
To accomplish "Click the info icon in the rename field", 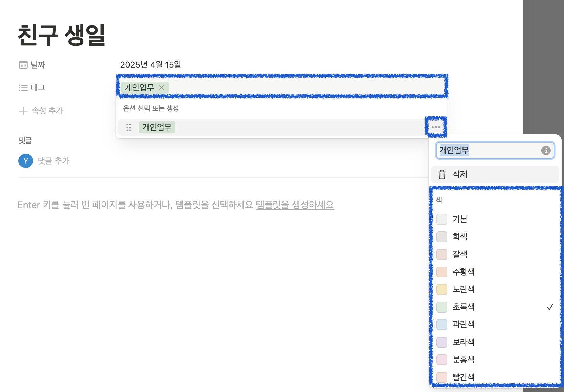I will pos(546,151).
